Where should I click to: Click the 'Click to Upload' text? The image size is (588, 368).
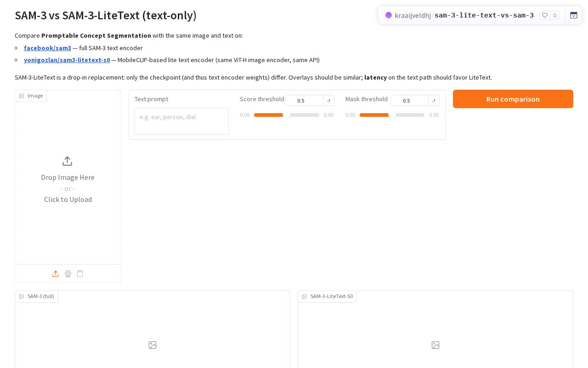pos(68,199)
